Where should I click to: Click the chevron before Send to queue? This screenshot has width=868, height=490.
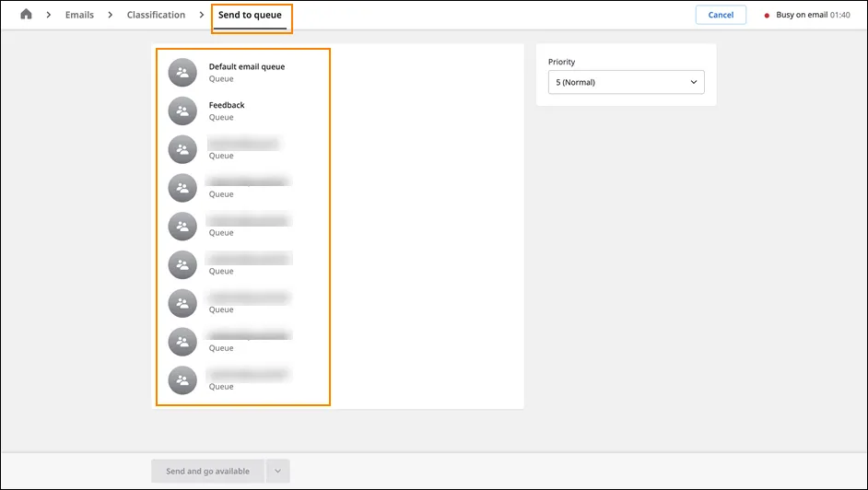(x=202, y=15)
